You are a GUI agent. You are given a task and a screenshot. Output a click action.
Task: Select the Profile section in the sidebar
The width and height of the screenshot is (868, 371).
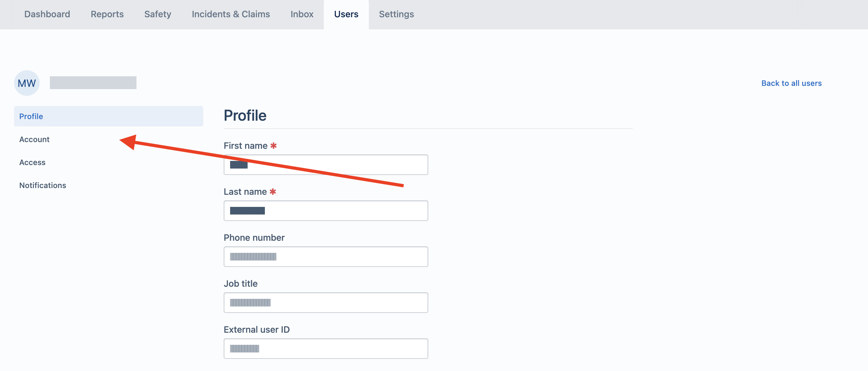coord(31,116)
